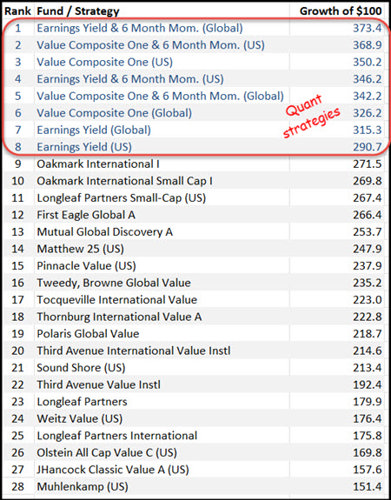391x500 pixels.
Task: Select the growth value 213.4
Action: pyautogui.click(x=367, y=368)
